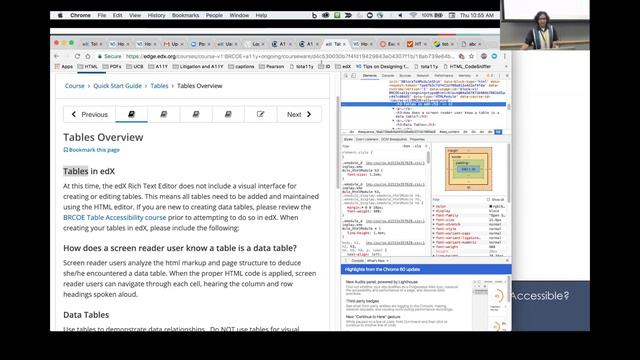Click the color swatch in computed color
Viewport: 640px width, 360px height.
click(491, 207)
